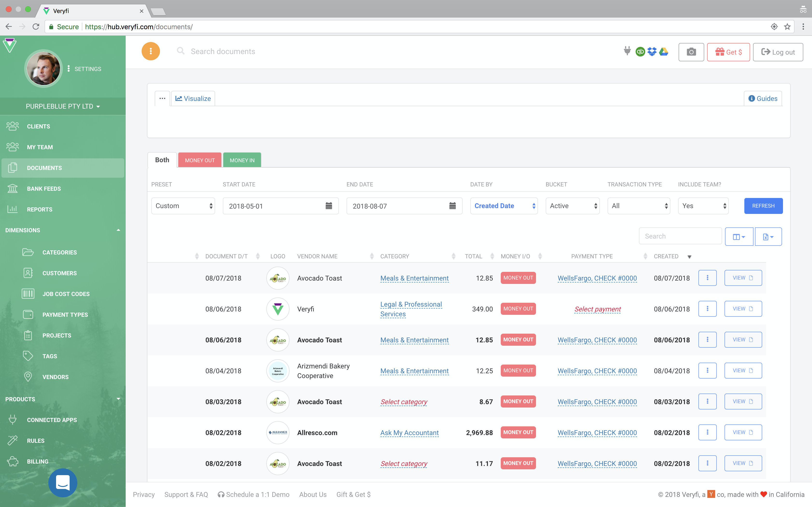Click the export spreadsheet icon button
Viewport: 812px width, 507px height.
click(x=768, y=237)
